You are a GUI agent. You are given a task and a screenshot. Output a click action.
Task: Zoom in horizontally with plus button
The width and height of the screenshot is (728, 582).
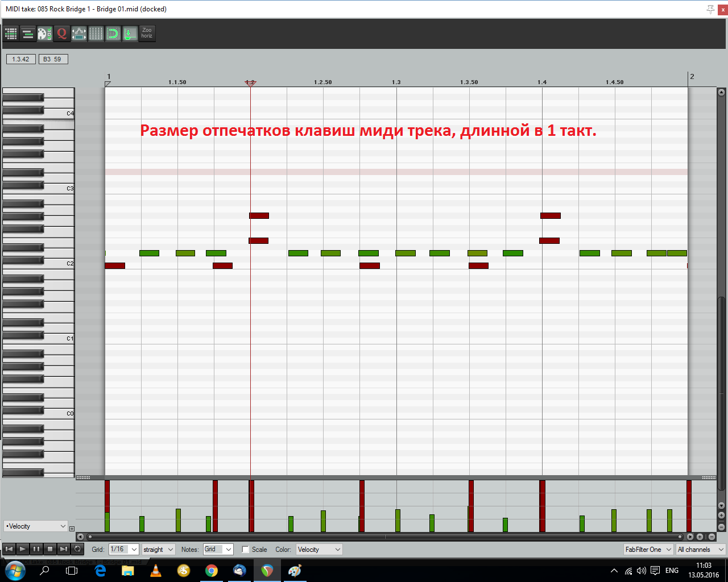(700, 537)
